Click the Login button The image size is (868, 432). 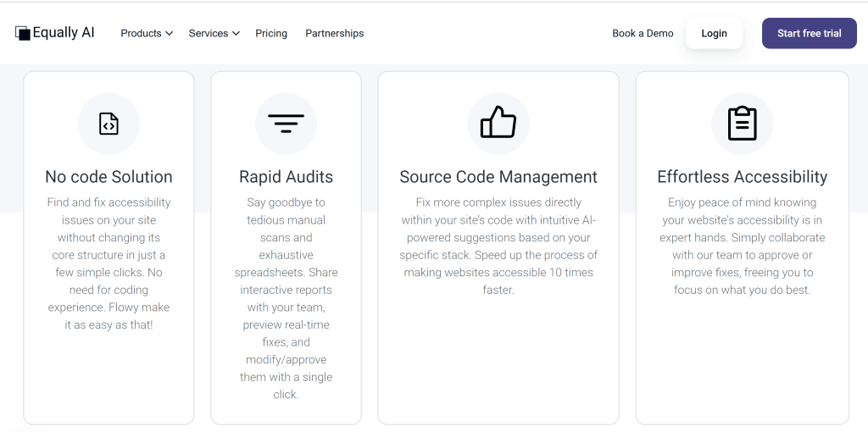(x=714, y=33)
